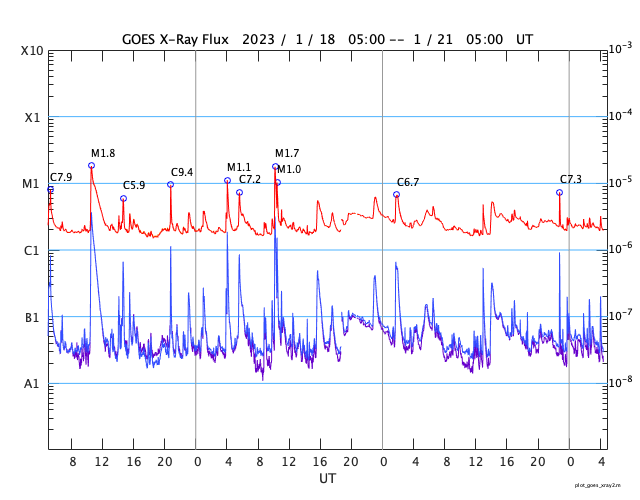
Task: Click the M1.1 flare annotation text
Action: point(239,167)
